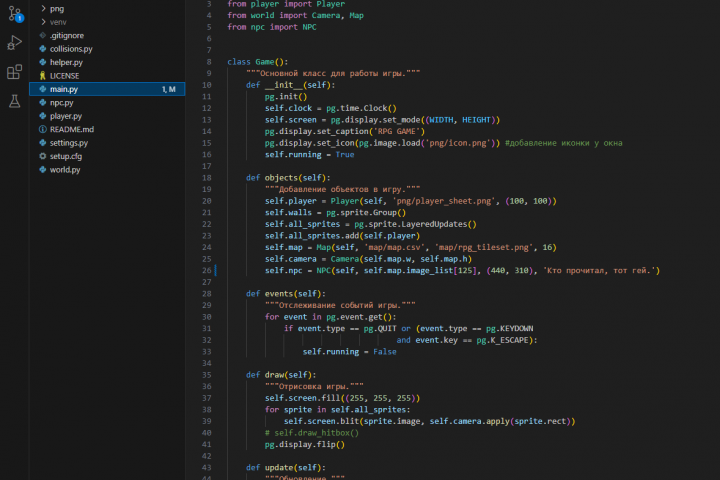Open the Testing flask view
This screenshot has width=720, height=480.
click(15, 101)
